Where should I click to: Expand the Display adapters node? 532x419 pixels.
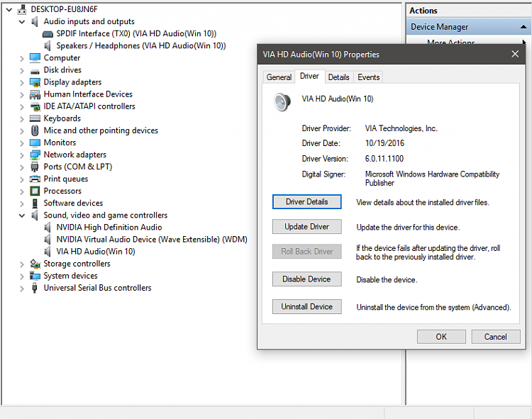[22, 83]
